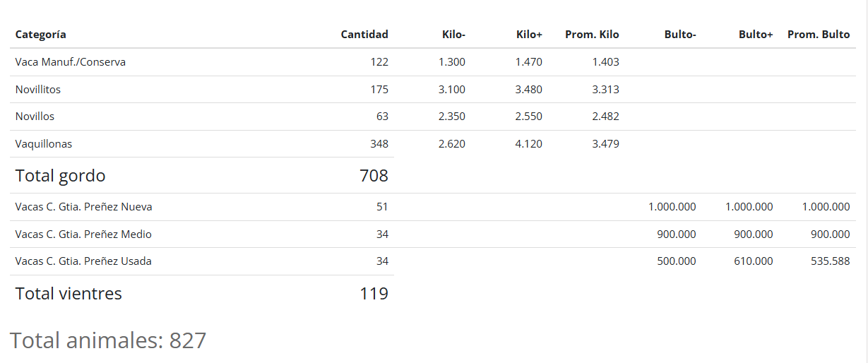Click the Bulto+ column header
868x363 pixels.
756,35
